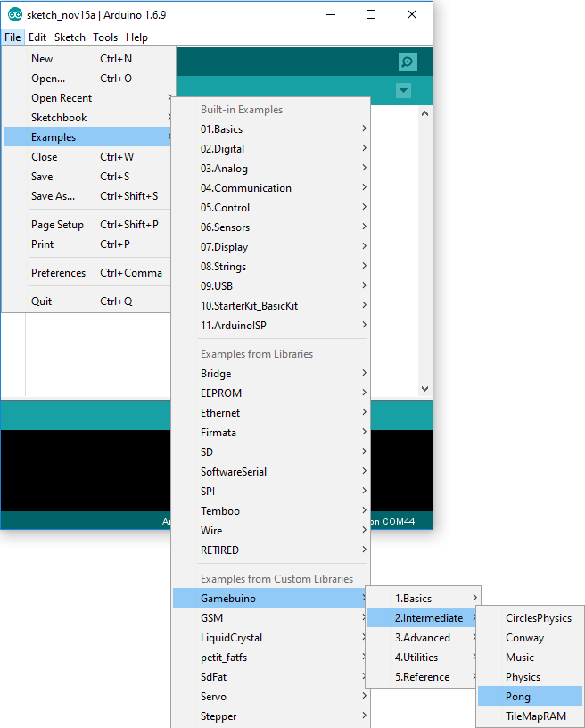This screenshot has width=585, height=728.
Task: Choose Quit from the File menu
Action: tap(87, 302)
